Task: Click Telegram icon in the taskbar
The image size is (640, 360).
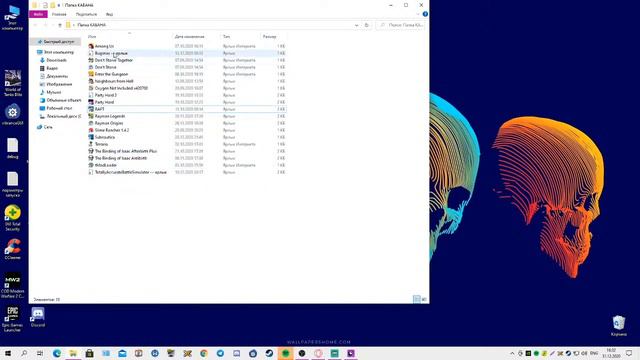Action: coord(220,353)
